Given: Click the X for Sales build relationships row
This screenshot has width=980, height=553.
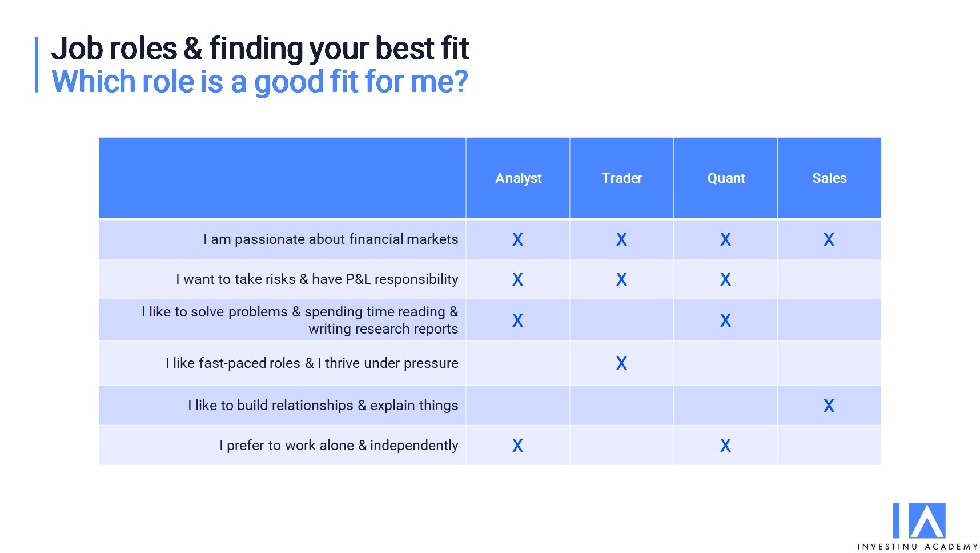Looking at the screenshot, I should pos(829,406).
